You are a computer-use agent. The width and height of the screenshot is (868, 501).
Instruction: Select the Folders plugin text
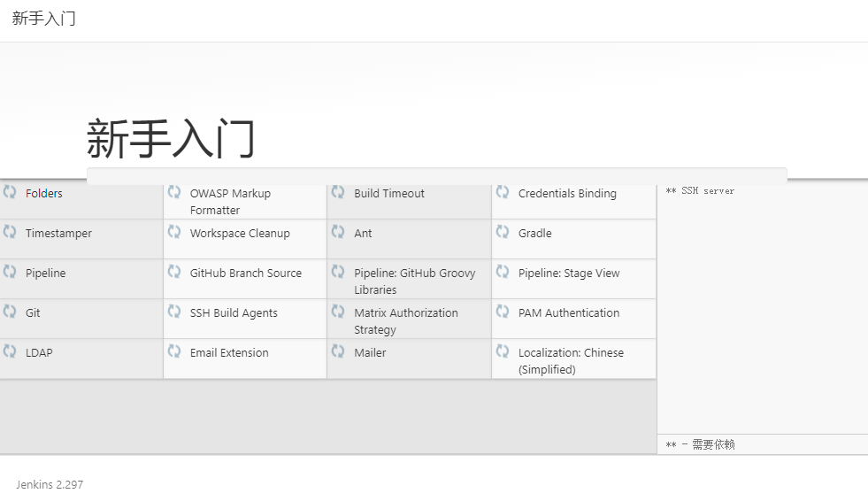coord(43,193)
